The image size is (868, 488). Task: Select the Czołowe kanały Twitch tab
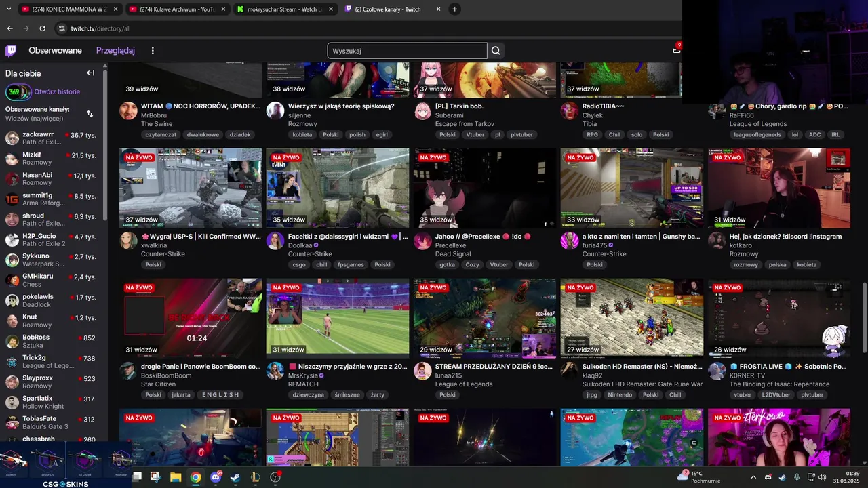point(392,9)
